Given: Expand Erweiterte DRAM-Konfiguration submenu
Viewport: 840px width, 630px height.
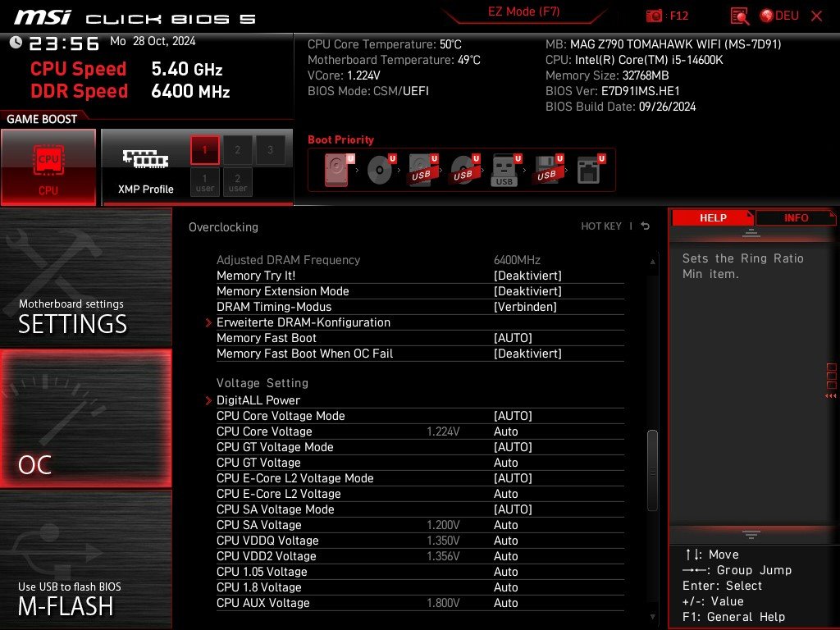Looking at the screenshot, I should (x=304, y=322).
